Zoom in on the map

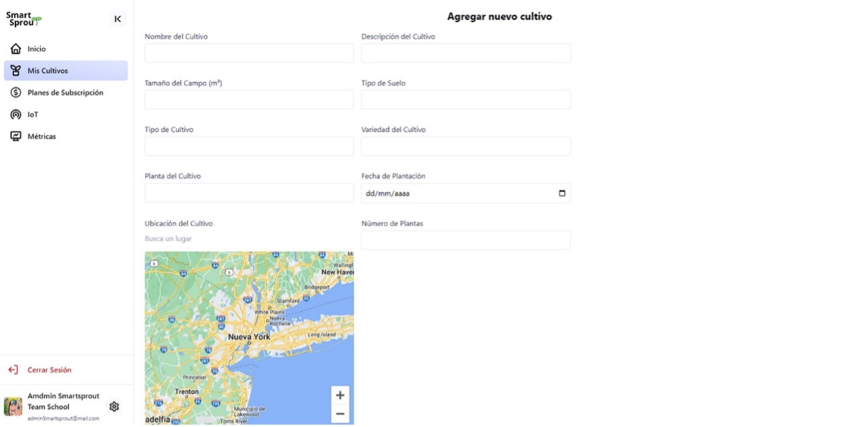pos(340,395)
